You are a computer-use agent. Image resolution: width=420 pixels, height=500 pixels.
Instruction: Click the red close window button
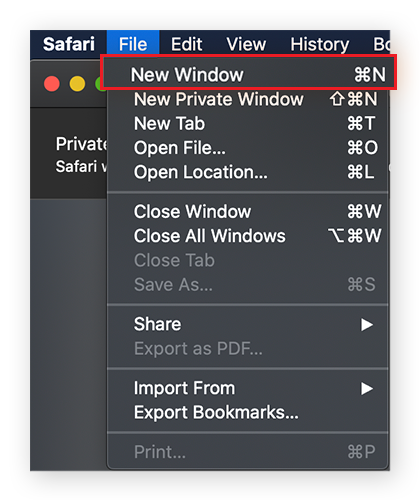(x=52, y=83)
